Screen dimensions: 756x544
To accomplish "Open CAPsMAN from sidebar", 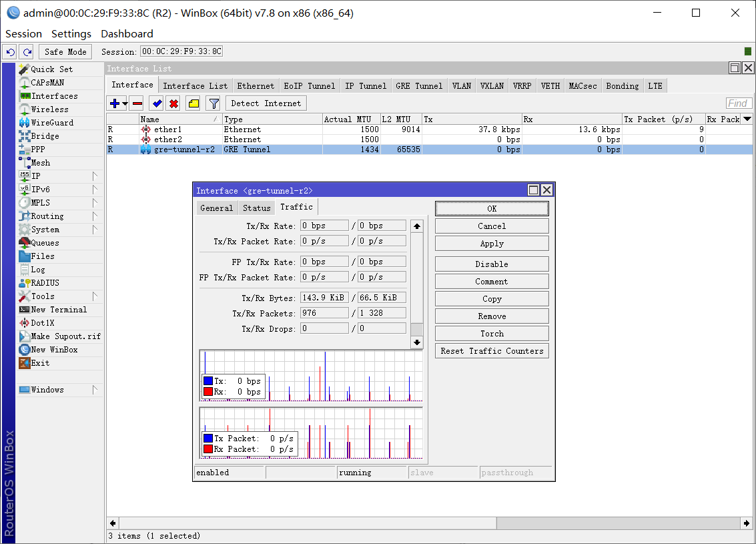I will coord(47,83).
